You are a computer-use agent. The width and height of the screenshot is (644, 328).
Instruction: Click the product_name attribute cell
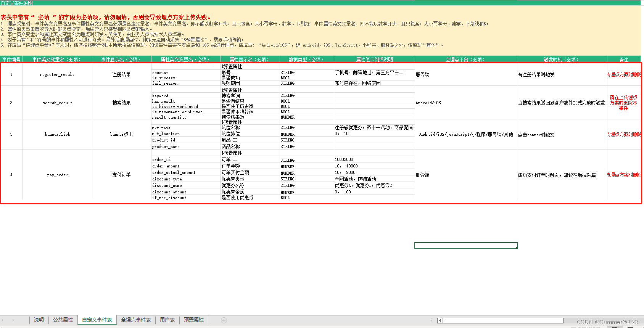point(186,146)
